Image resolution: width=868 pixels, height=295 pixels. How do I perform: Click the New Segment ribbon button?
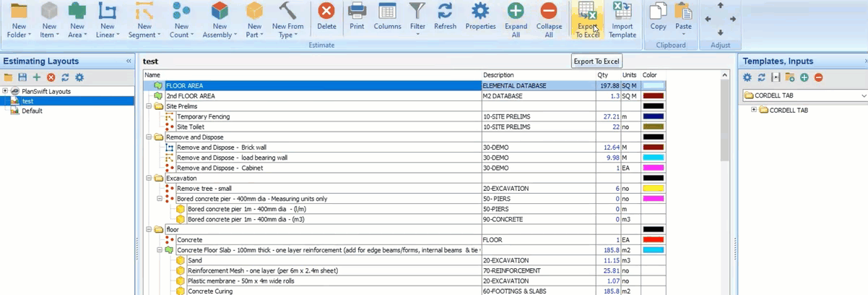click(x=143, y=20)
